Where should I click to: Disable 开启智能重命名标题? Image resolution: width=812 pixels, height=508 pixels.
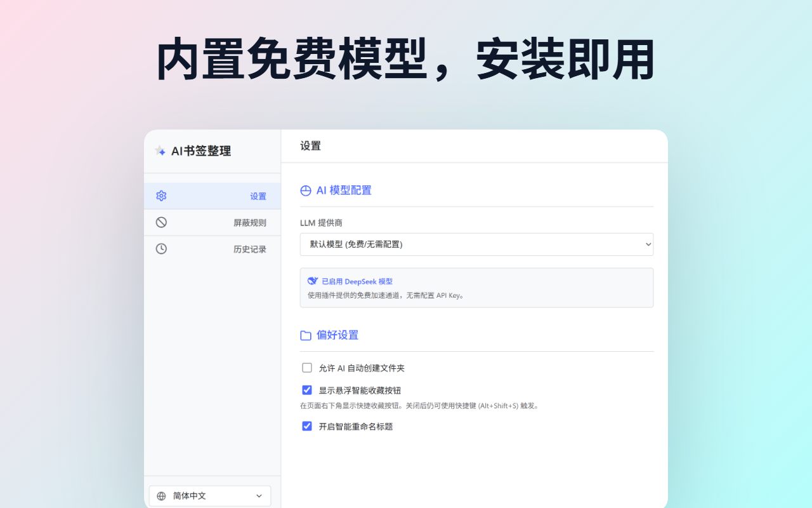pos(307,426)
